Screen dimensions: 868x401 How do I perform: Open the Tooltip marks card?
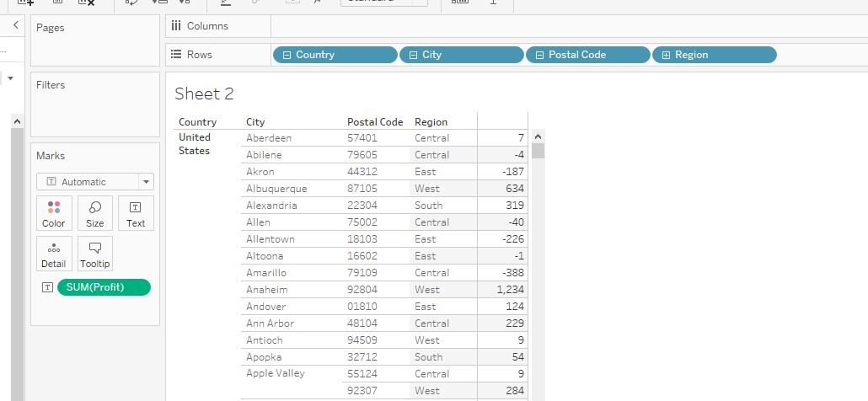94,254
